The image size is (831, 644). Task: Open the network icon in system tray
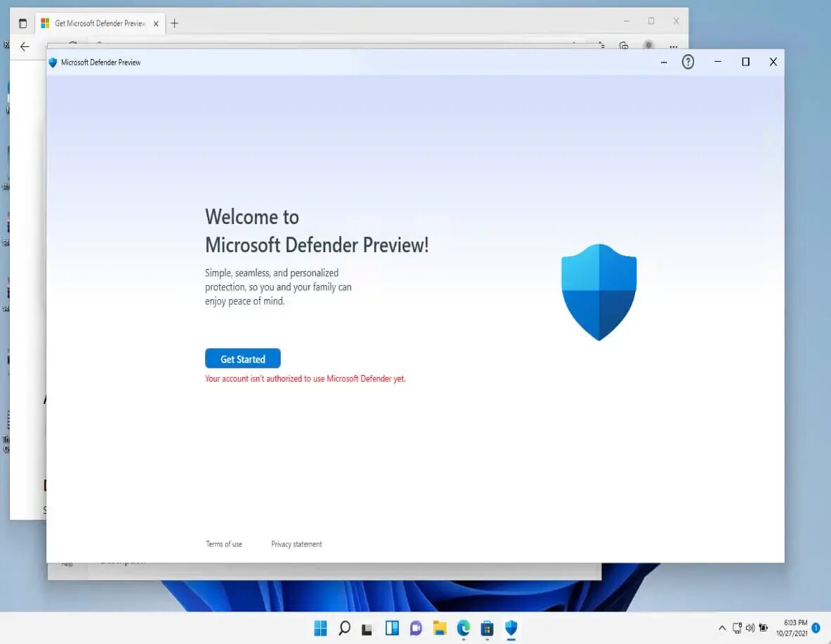[737, 628]
